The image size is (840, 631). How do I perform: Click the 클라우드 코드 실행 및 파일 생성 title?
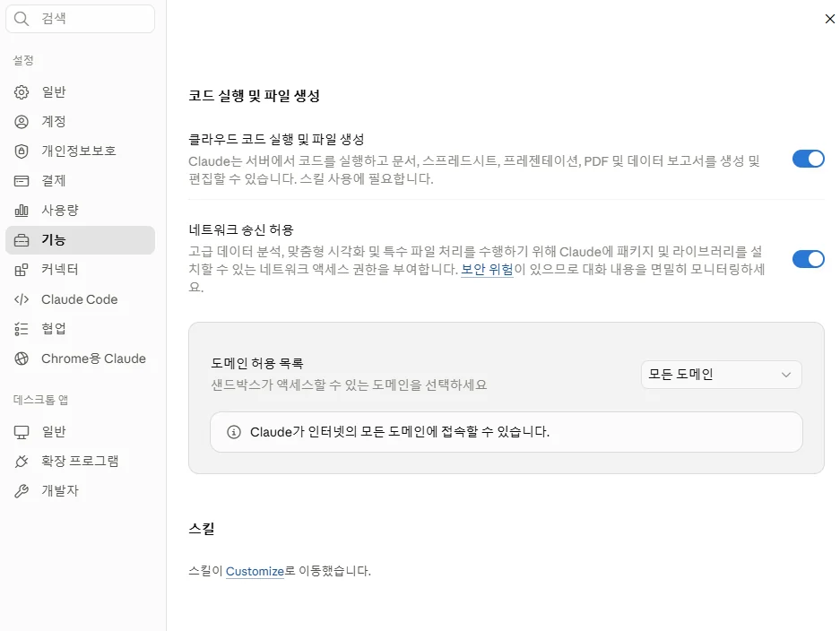click(276, 139)
